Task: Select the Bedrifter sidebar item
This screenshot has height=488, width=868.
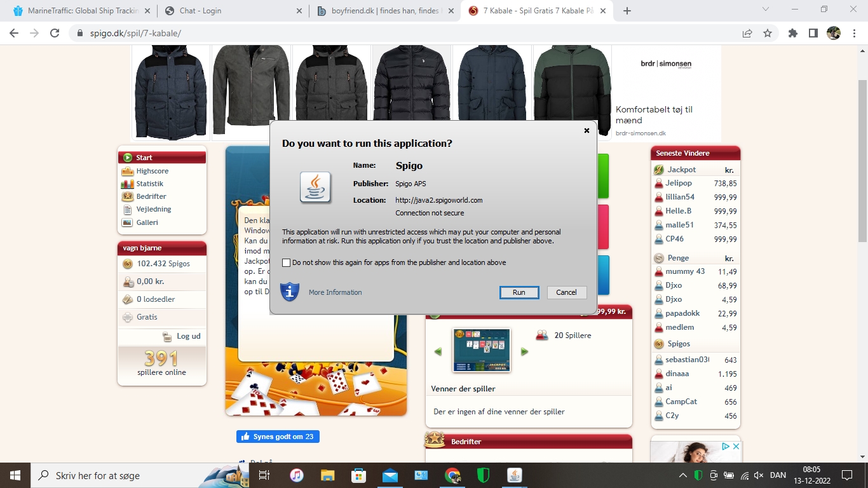Action: 150,196
